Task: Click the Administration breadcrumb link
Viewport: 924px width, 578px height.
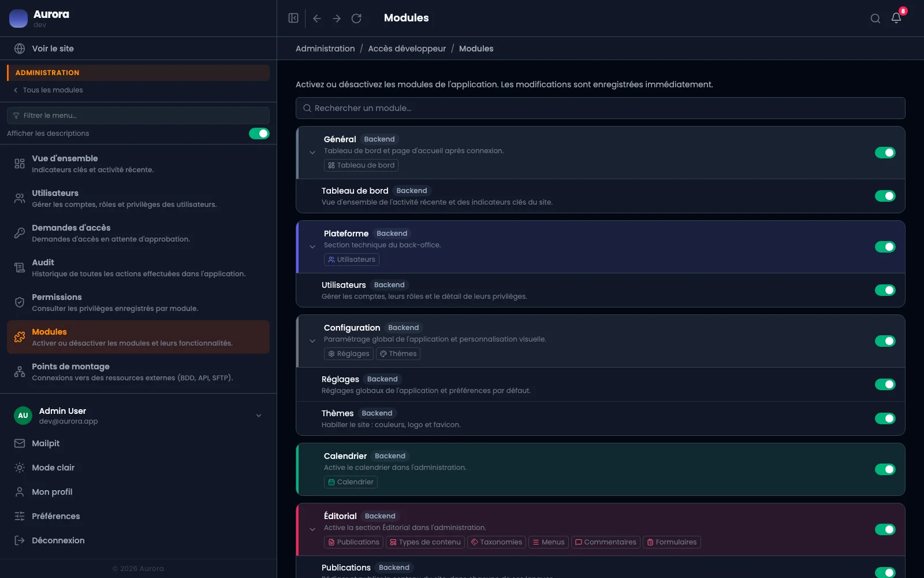Action: (325, 49)
